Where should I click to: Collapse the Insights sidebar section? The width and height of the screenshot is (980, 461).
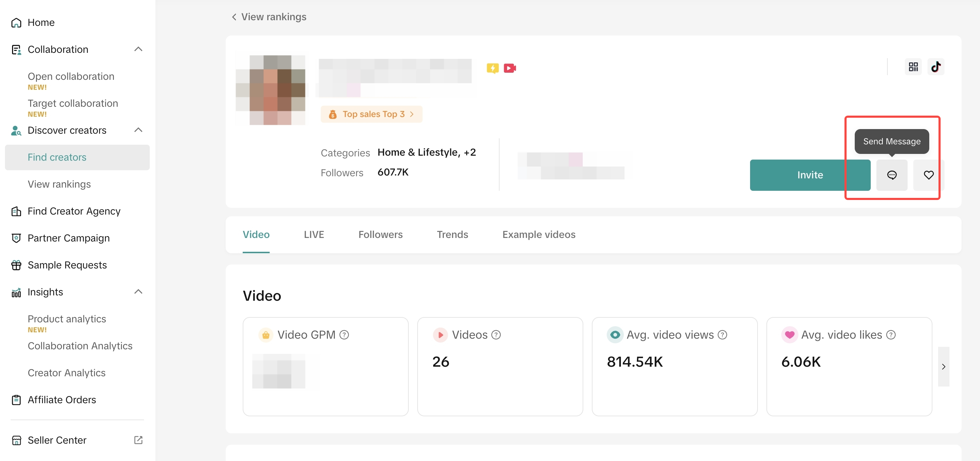138,292
